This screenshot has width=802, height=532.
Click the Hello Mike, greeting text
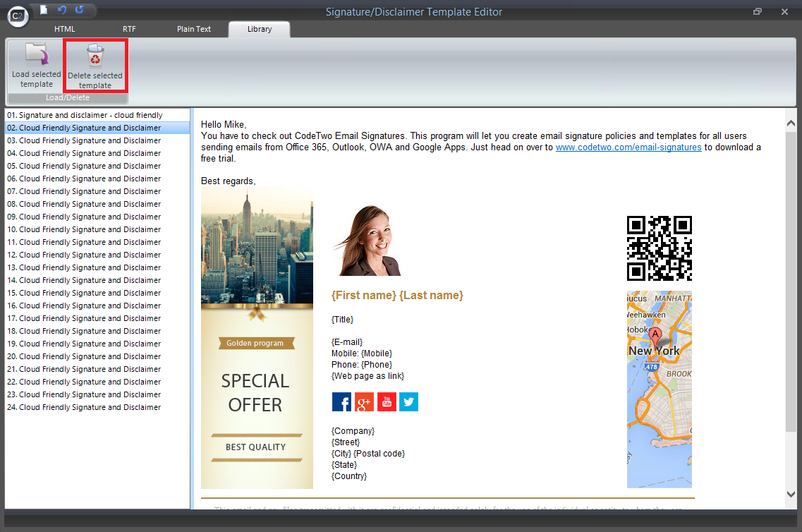pyautogui.click(x=224, y=125)
